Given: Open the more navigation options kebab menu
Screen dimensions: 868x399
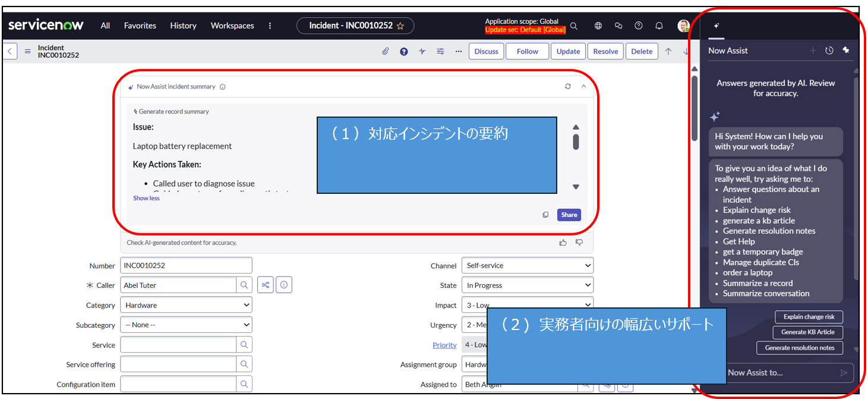Looking at the screenshot, I should click(x=270, y=26).
